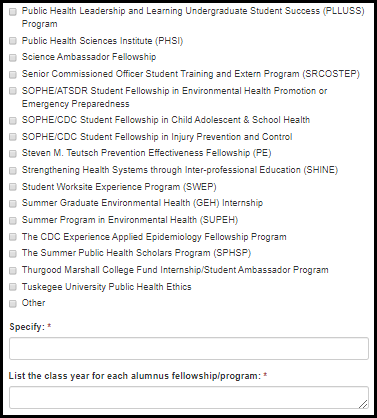Select Summer Graduate Environmental Health Internship
Screen dimensions: 377x418
coord(13,203)
